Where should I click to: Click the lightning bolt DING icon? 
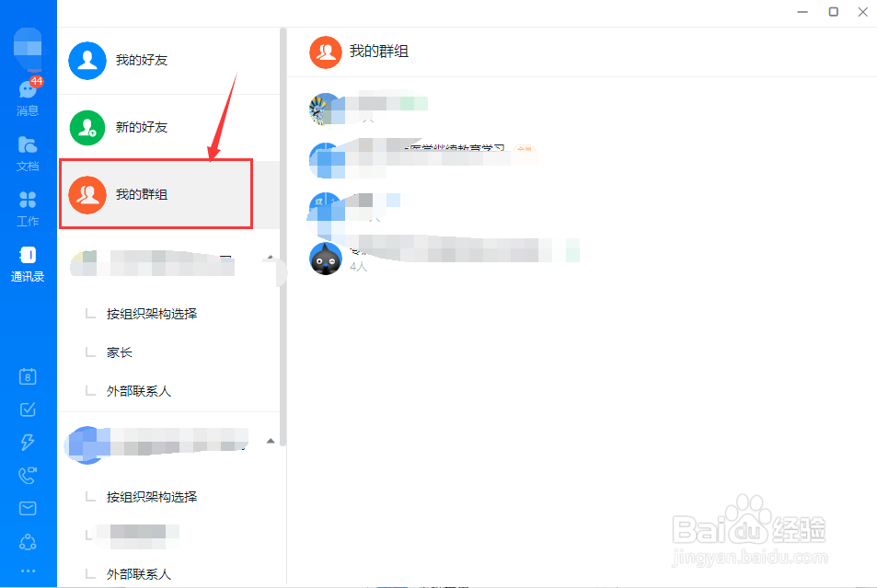click(28, 442)
